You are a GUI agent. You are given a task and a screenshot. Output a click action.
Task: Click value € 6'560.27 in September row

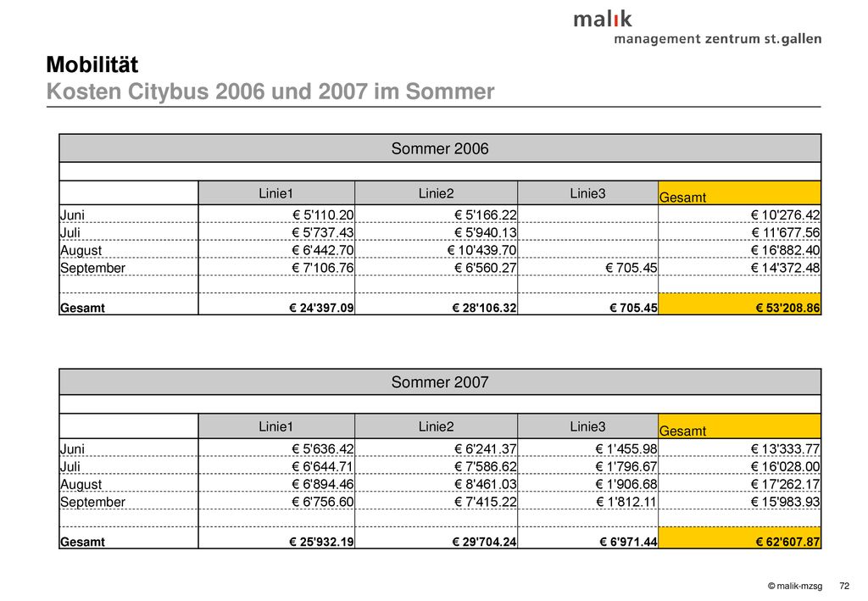click(x=486, y=268)
